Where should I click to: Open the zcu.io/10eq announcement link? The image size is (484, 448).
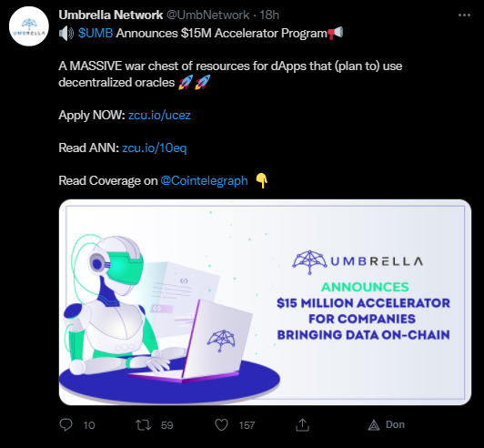click(155, 148)
